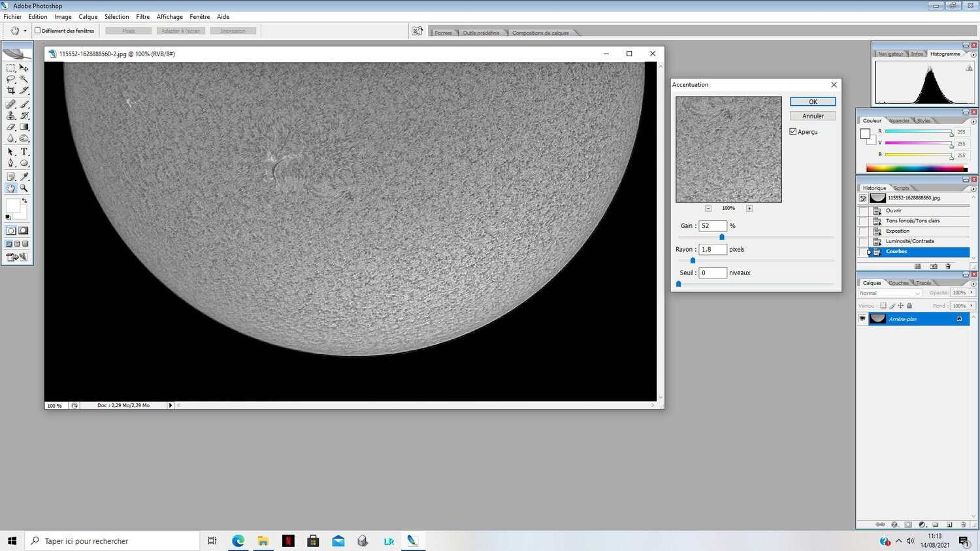This screenshot has width=980, height=551.
Task: Delete layer with Layers panel trash
Action: coord(963,524)
